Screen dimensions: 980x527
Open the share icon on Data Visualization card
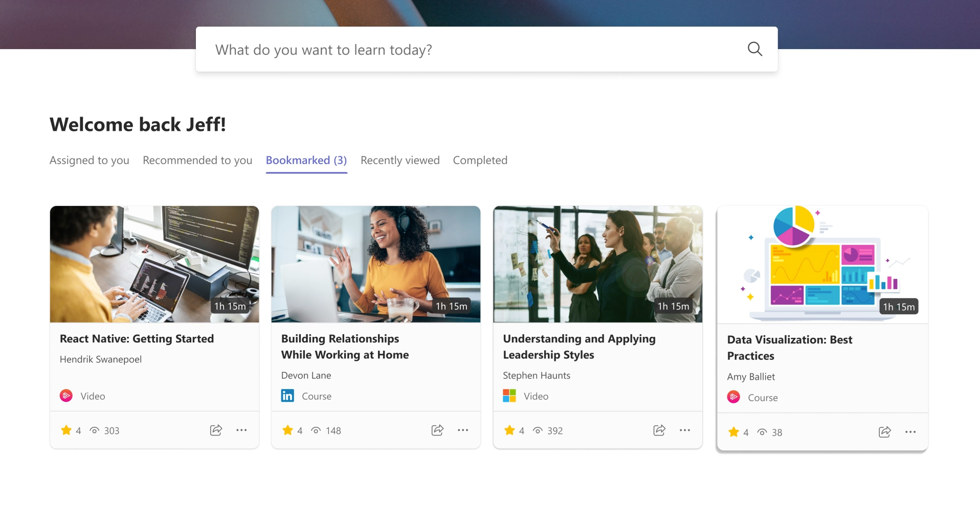(885, 431)
